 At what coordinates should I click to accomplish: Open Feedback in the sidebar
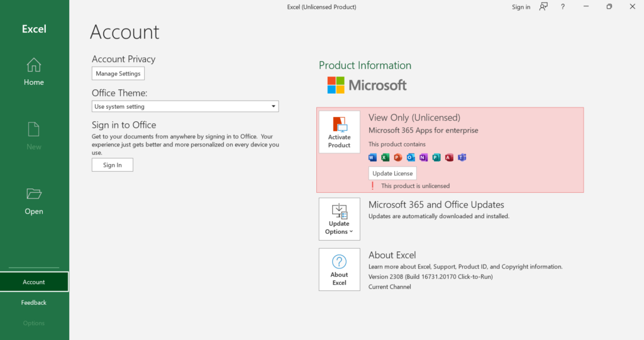(x=34, y=302)
